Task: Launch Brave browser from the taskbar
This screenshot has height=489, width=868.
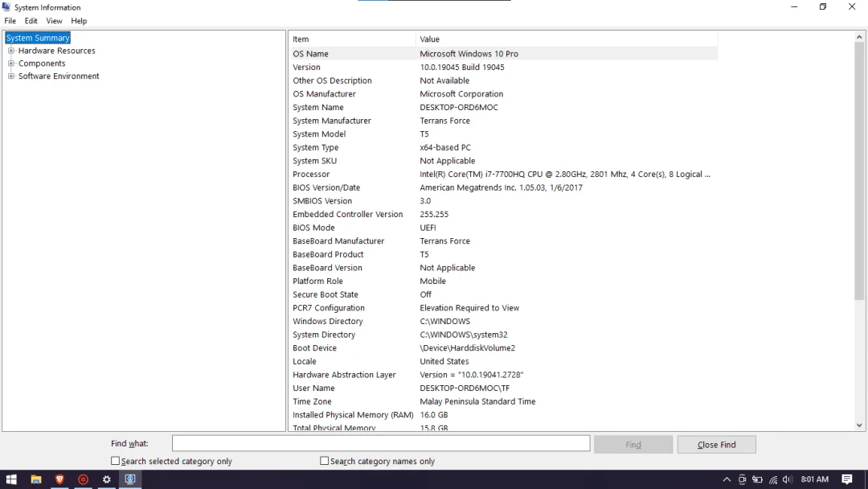Action: click(59, 479)
